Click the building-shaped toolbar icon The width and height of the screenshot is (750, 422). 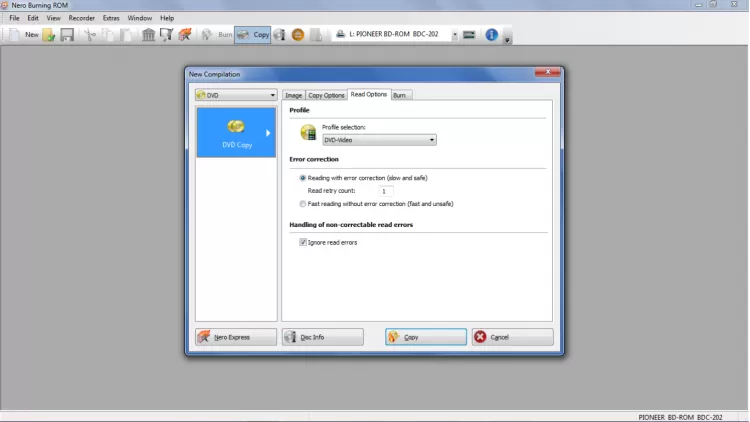point(148,34)
